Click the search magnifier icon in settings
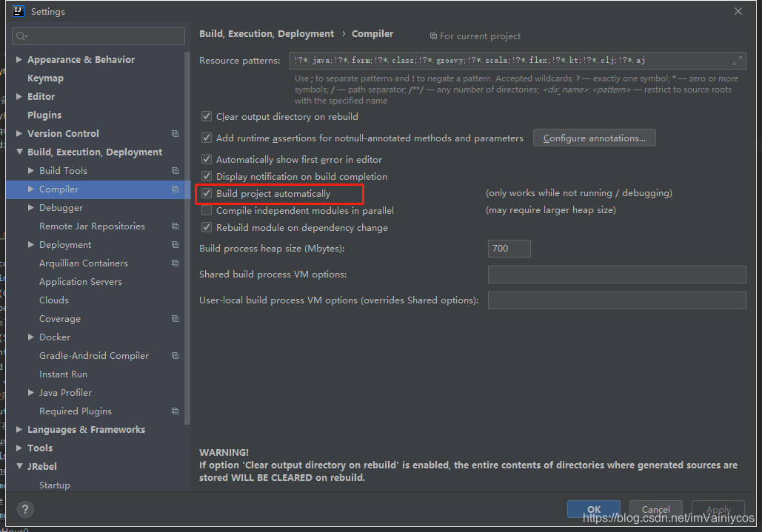The width and height of the screenshot is (762, 532). (21, 36)
